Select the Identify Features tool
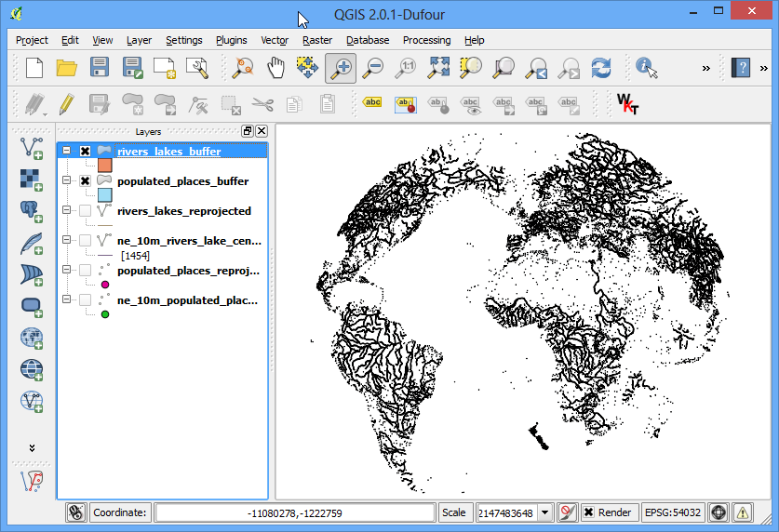779x532 pixels. (646, 68)
